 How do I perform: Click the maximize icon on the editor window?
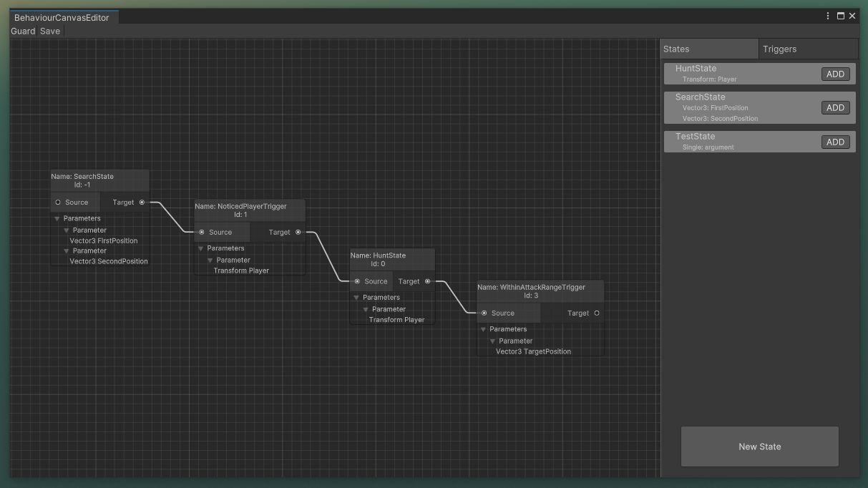point(840,15)
